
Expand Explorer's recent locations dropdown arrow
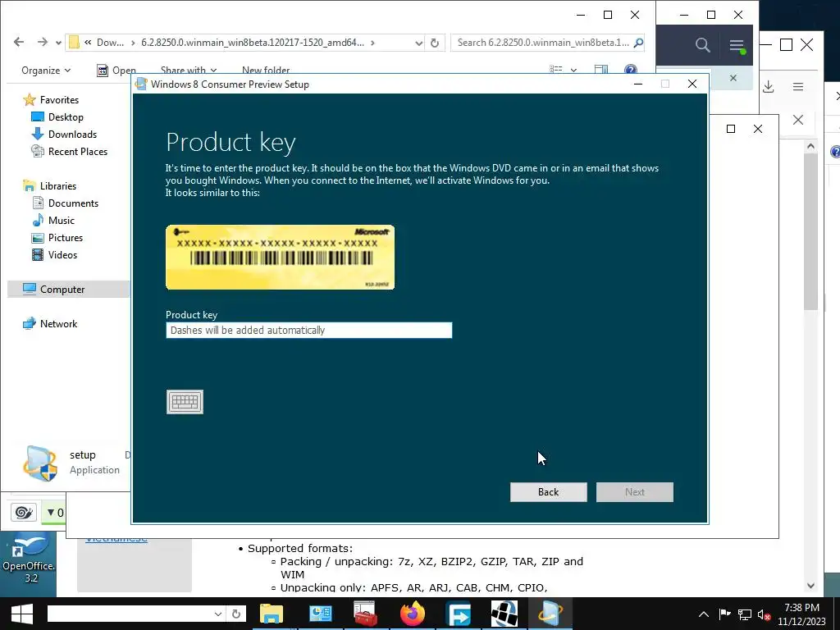click(x=58, y=43)
